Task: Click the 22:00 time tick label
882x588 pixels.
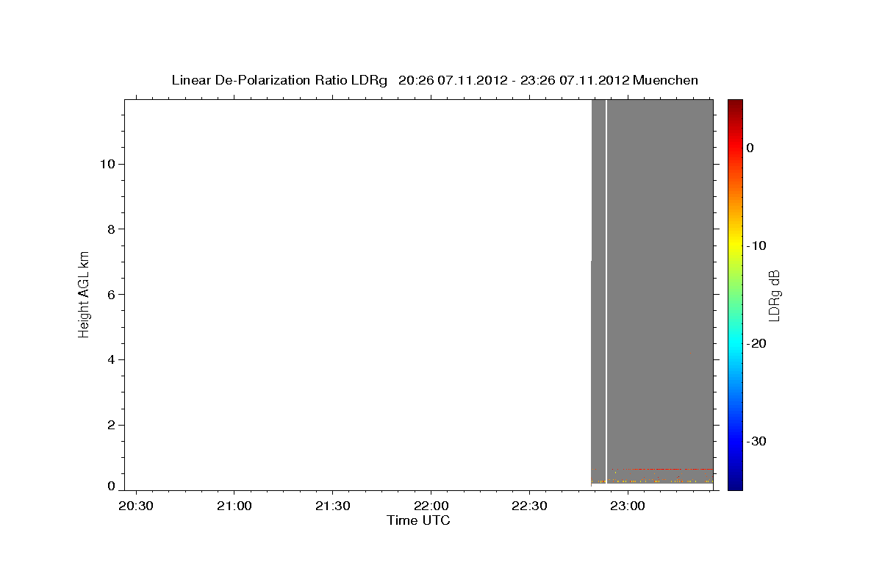Action: [431, 506]
